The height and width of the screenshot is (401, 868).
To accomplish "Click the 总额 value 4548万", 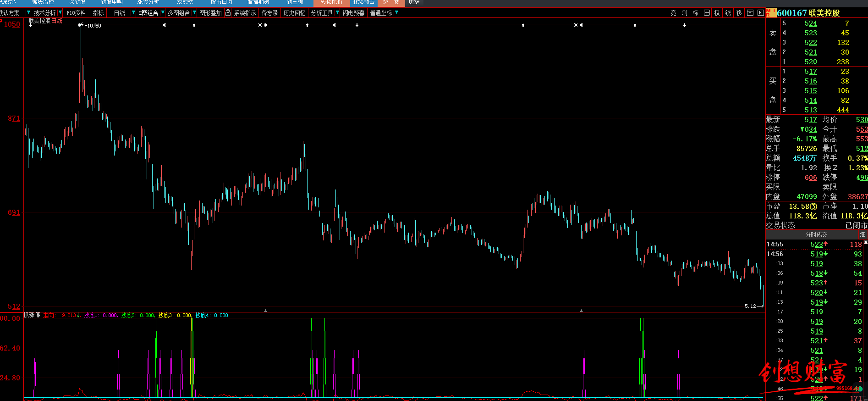I will pyautogui.click(x=804, y=158).
